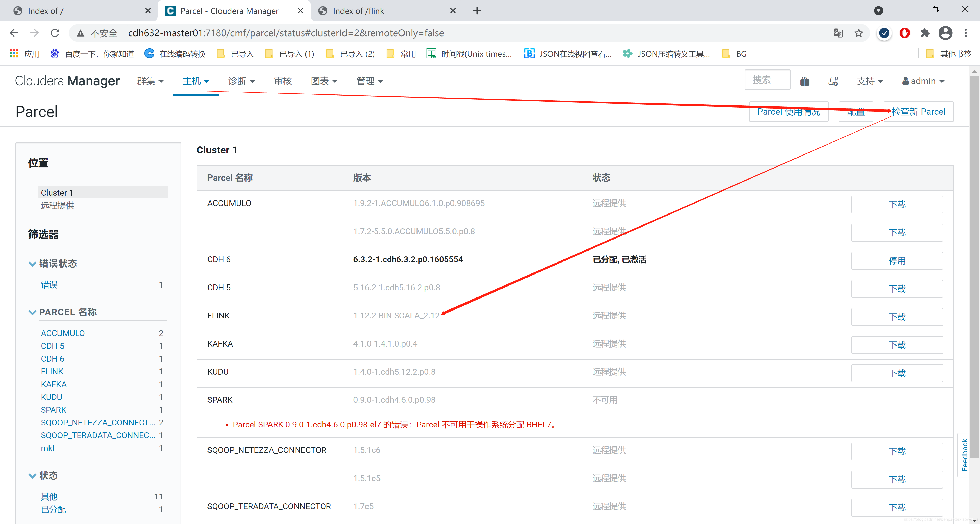Bookmark this page with the star icon
980x524 pixels.
(858, 33)
